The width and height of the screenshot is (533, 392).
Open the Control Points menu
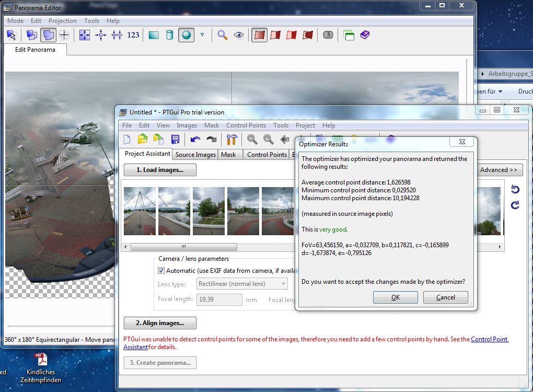(x=246, y=125)
